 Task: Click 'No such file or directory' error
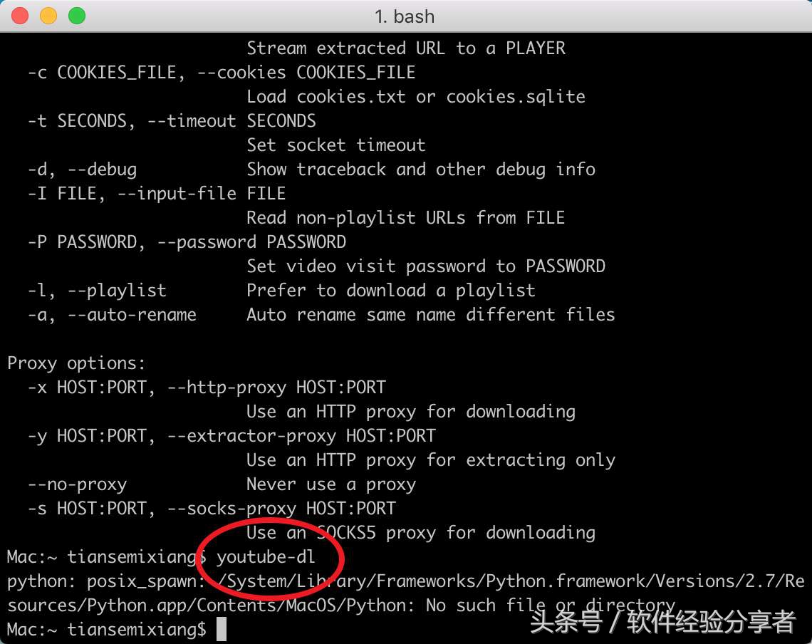(551, 605)
